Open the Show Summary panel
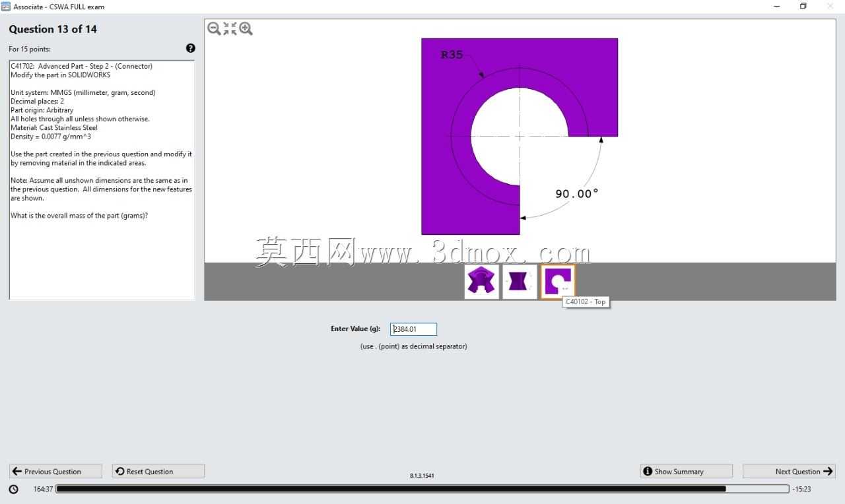This screenshot has height=504, width=845. (687, 471)
